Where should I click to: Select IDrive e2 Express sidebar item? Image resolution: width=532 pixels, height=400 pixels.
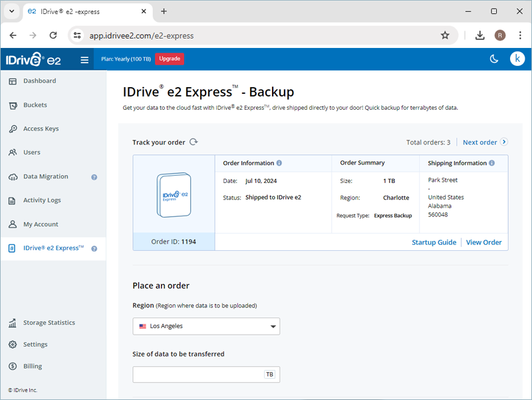click(x=53, y=248)
